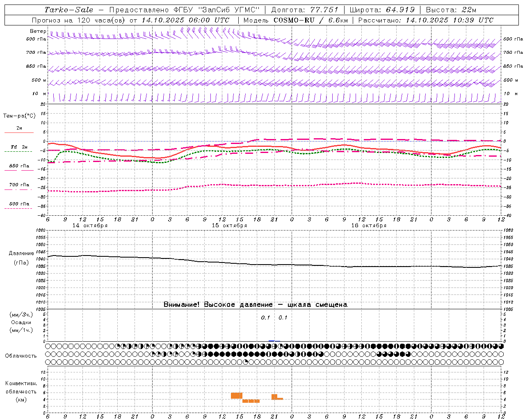The height and width of the screenshot is (420, 525).
Task: Click the latitude value "Широта: 64.919"
Action: [382, 10]
